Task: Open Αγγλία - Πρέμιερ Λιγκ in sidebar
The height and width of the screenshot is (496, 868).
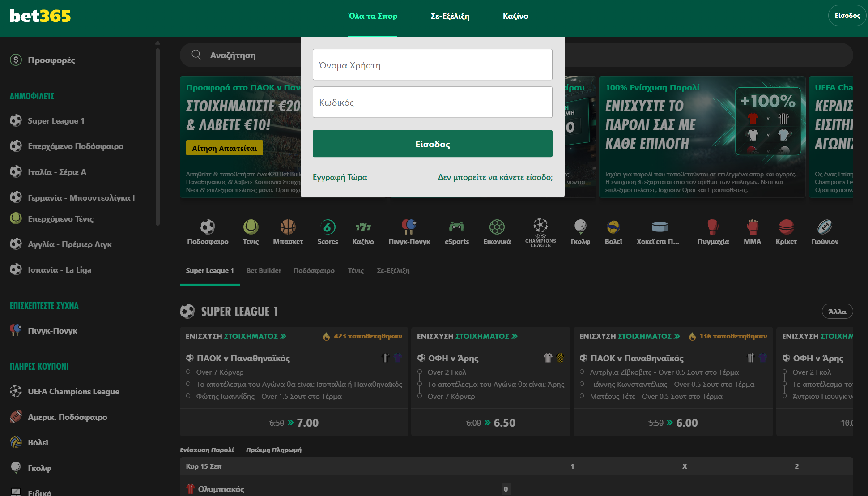Action: pyautogui.click(x=69, y=244)
